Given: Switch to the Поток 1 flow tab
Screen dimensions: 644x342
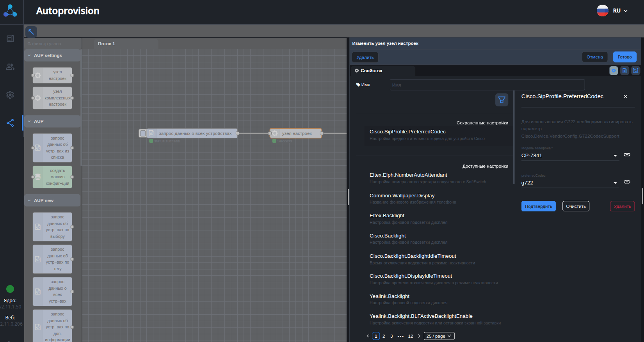Looking at the screenshot, I should [x=107, y=44].
